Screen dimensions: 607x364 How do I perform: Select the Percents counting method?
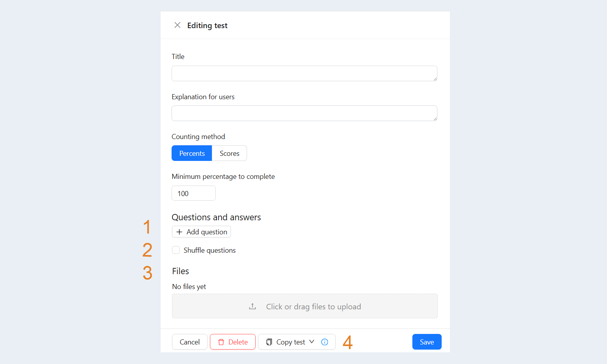[192, 153]
